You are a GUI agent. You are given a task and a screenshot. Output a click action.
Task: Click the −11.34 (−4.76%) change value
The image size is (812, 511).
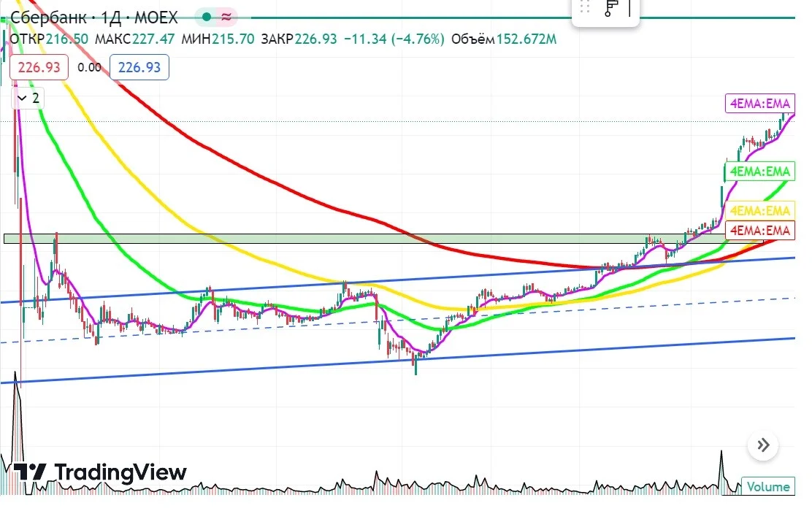pyautogui.click(x=394, y=39)
